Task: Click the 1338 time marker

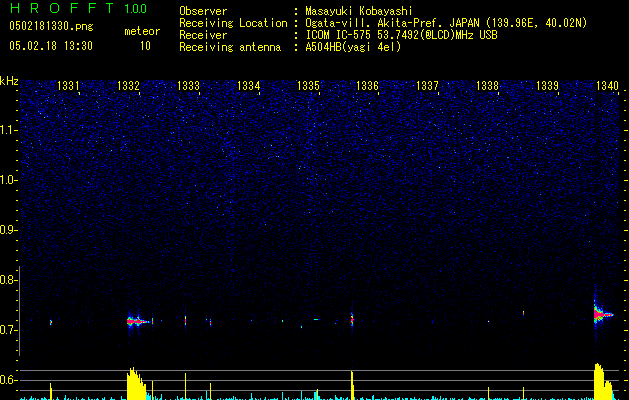Action: coord(487,86)
